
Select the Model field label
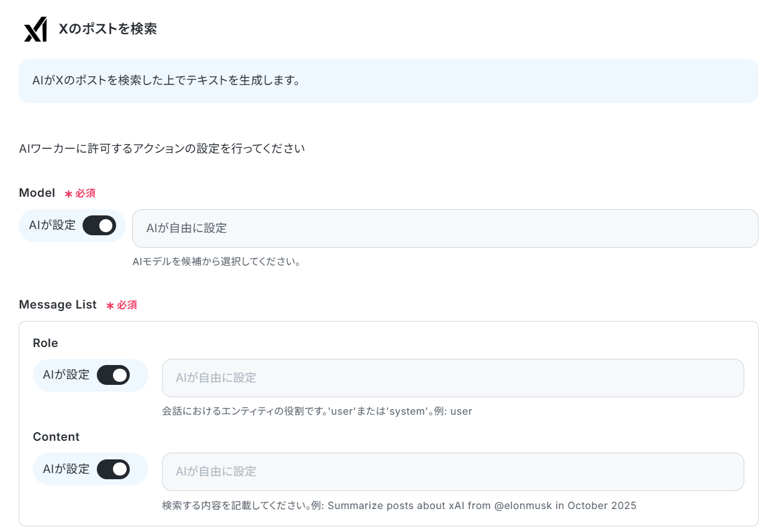tap(37, 193)
